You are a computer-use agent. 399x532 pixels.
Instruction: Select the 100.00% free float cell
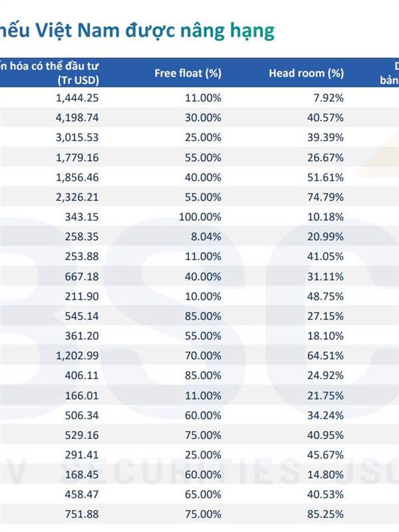[x=200, y=217]
